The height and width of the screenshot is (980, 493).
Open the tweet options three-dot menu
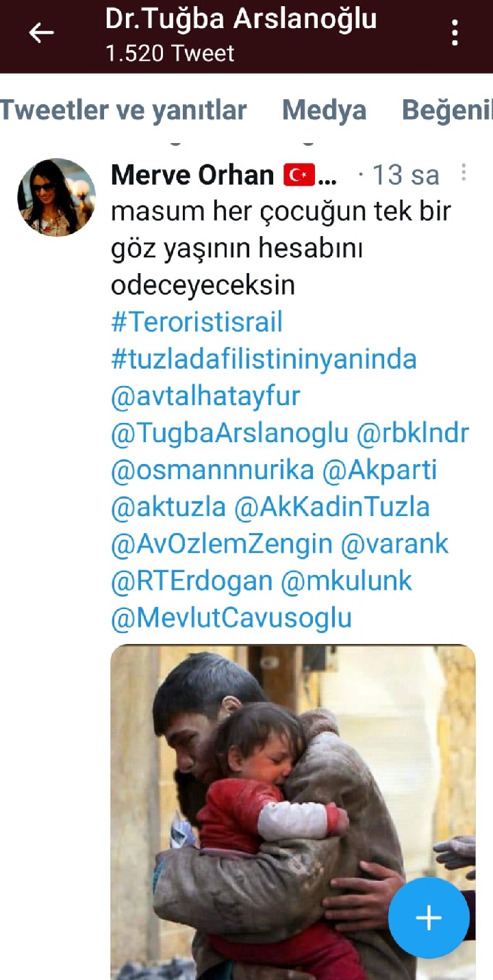tap(464, 173)
